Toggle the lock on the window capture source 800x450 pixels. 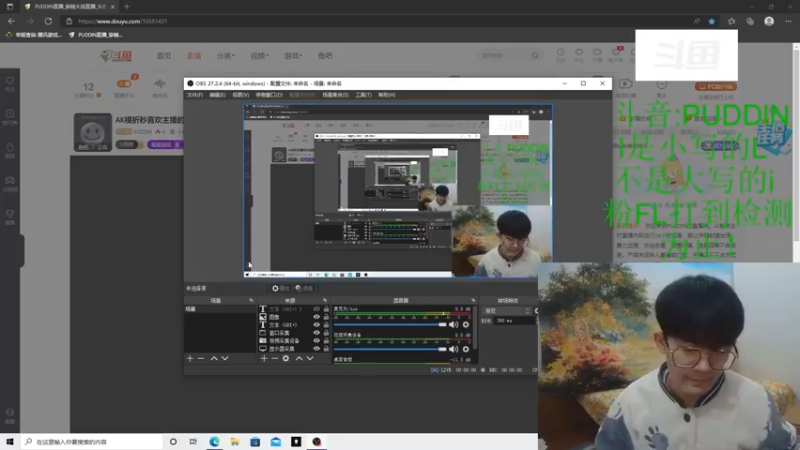326,333
